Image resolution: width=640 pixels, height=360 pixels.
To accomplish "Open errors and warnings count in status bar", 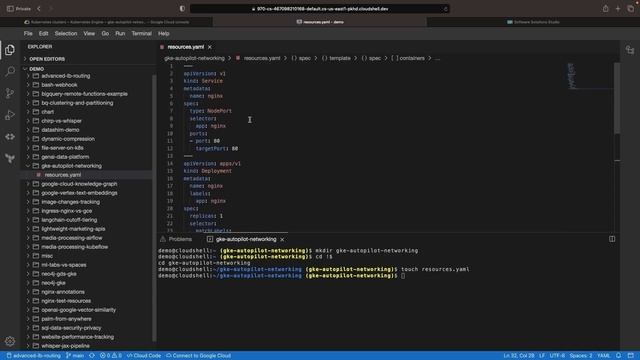I will (x=111, y=356).
